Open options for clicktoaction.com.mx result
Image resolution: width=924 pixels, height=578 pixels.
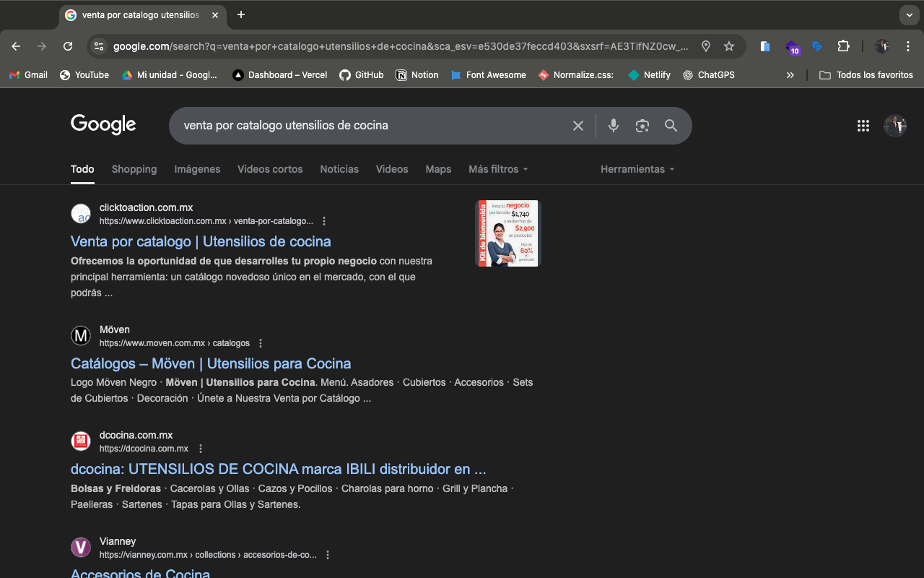[x=324, y=221]
